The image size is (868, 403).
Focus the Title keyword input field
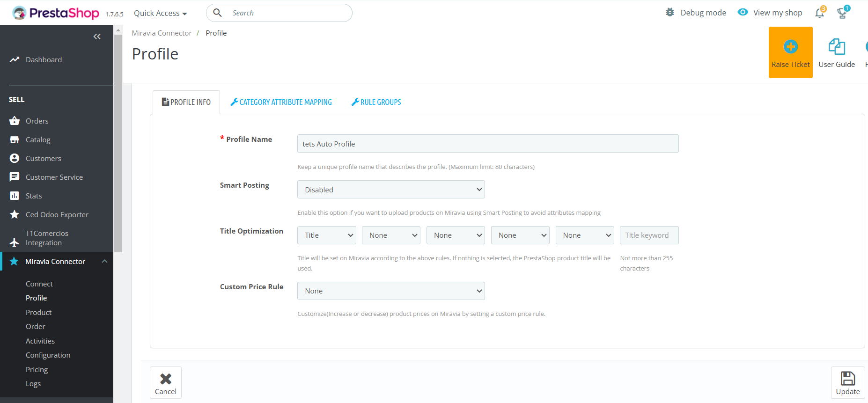[x=649, y=235]
